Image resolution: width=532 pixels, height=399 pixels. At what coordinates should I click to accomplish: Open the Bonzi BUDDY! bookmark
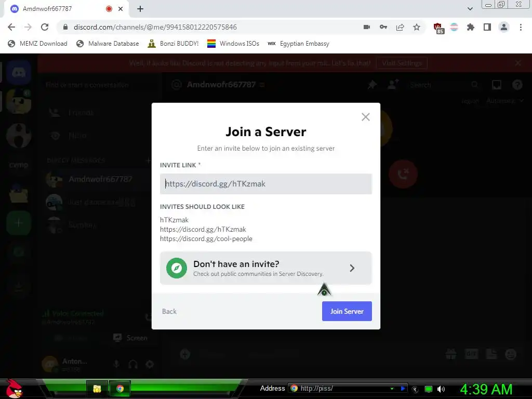pos(173,44)
